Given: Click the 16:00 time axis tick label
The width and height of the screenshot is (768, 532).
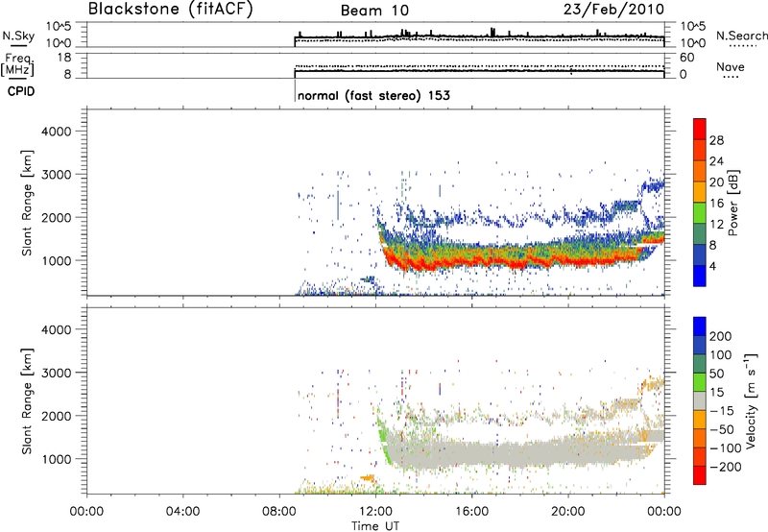Looking at the screenshot, I should [471, 512].
